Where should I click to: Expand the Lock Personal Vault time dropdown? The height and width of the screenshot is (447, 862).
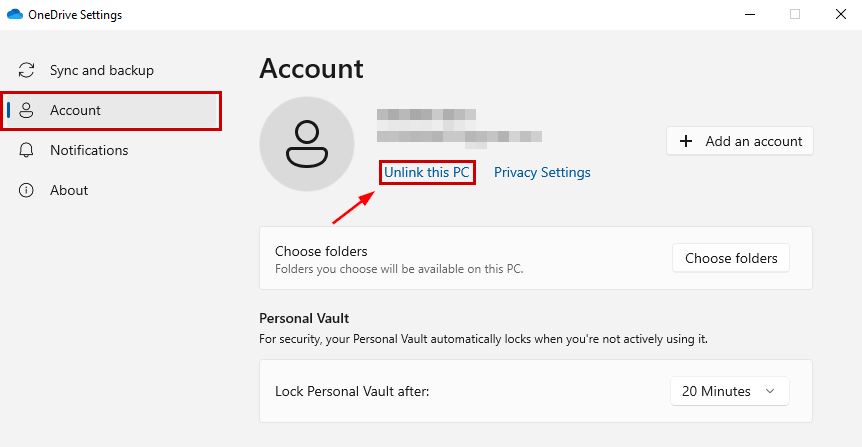[729, 392]
